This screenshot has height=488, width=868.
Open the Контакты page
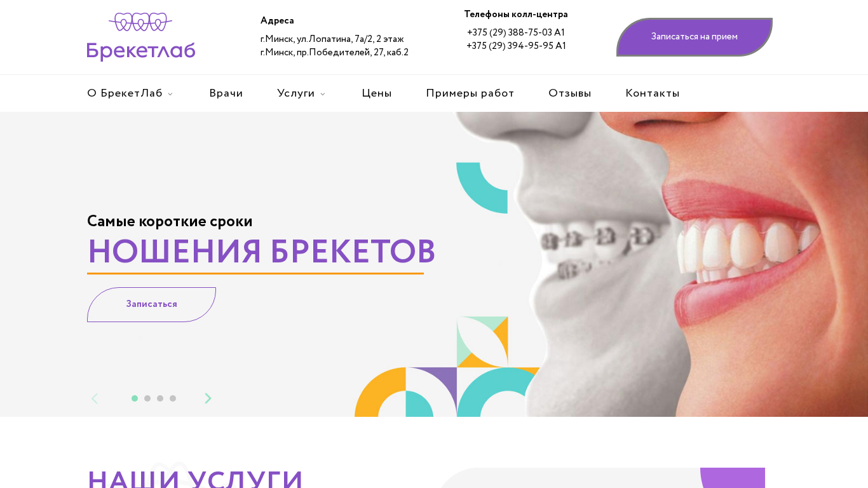653,93
